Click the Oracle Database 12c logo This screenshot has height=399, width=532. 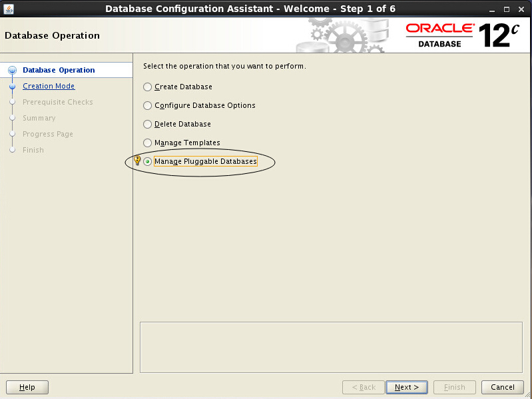click(463, 35)
